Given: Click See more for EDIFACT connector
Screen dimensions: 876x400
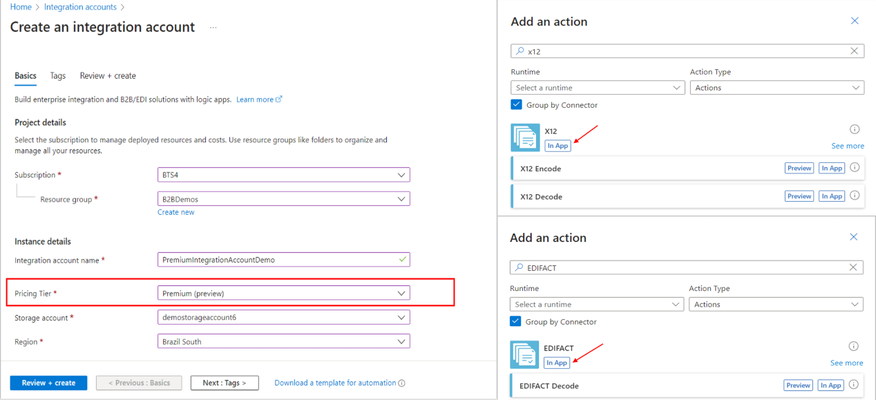Looking at the screenshot, I should pyautogui.click(x=846, y=363).
